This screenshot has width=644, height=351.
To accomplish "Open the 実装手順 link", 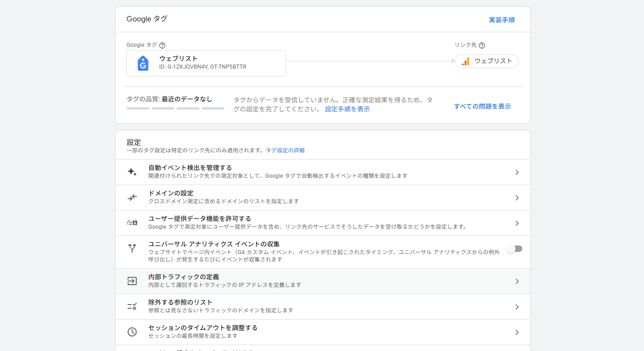I will 501,20.
